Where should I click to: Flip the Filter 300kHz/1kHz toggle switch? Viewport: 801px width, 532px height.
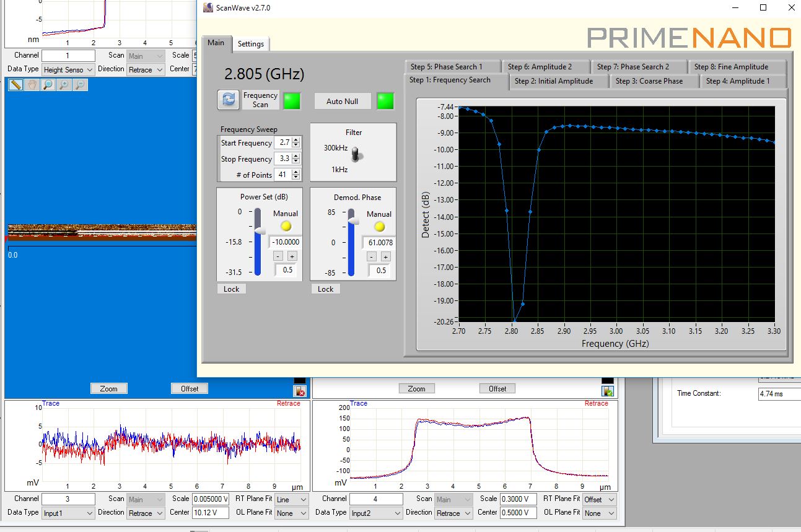pos(357,154)
